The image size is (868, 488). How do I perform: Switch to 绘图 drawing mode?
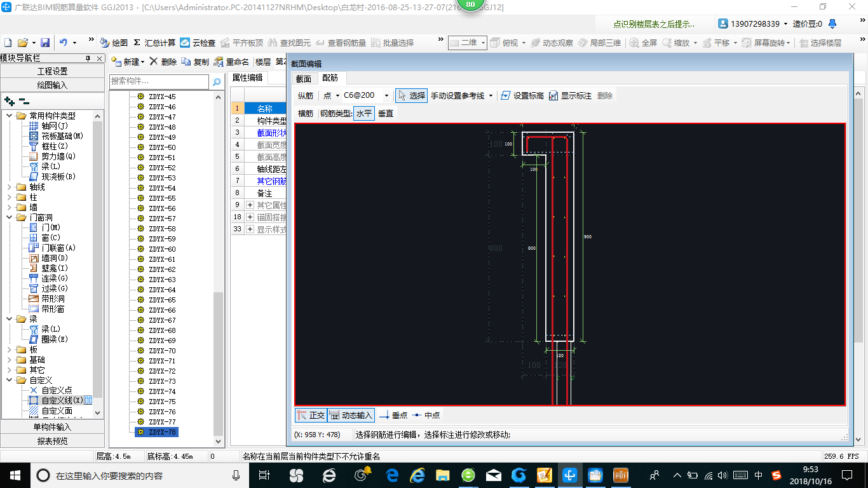pos(114,43)
